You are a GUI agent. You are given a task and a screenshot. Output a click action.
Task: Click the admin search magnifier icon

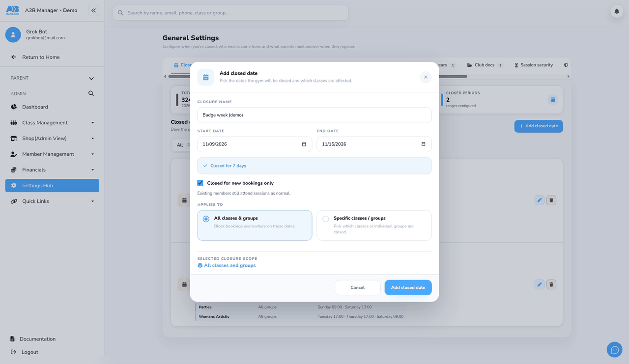click(x=91, y=93)
